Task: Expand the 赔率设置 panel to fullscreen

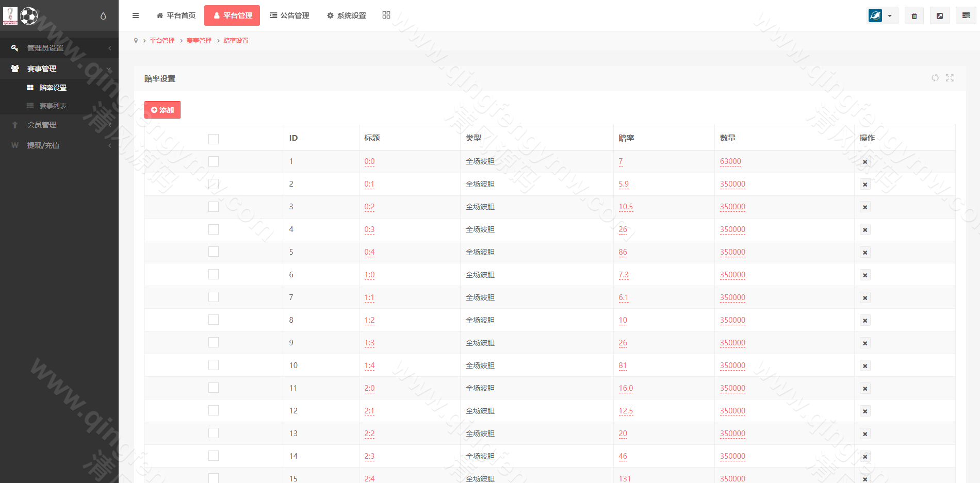Action: (x=950, y=78)
